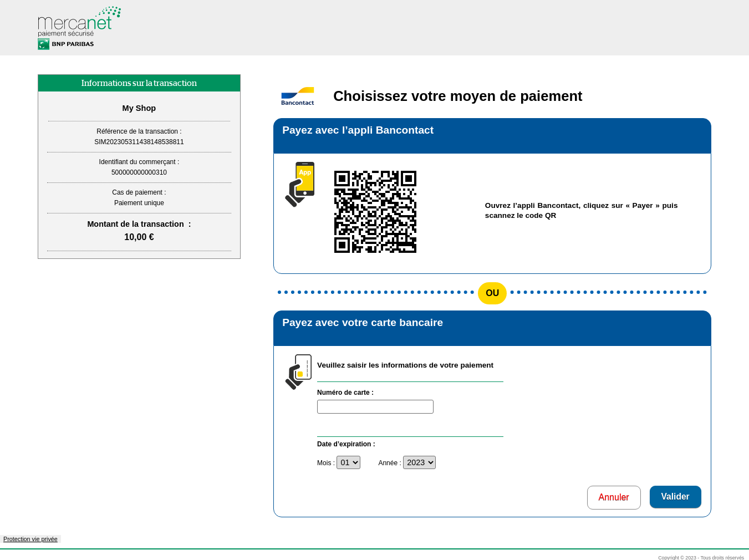Click the Bancontact QR code
This screenshot has width=749, height=560.
pos(375,212)
